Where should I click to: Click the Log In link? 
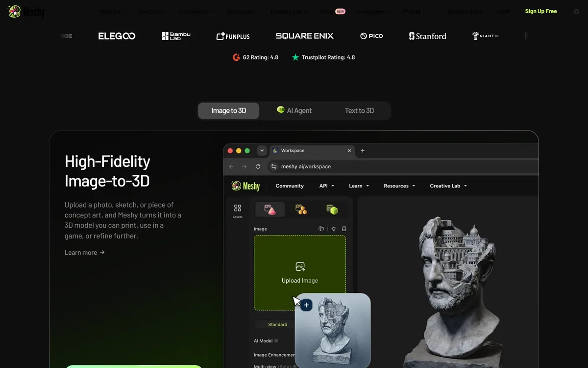(503, 11)
